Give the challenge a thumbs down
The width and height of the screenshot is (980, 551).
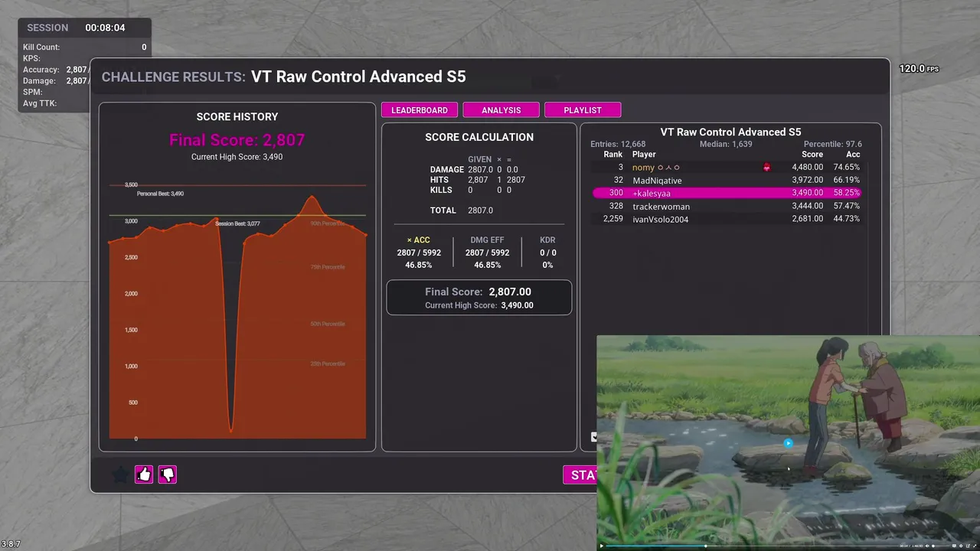pyautogui.click(x=167, y=474)
